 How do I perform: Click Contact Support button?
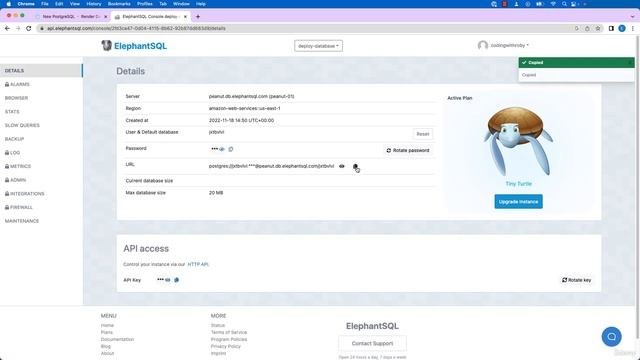click(372, 344)
